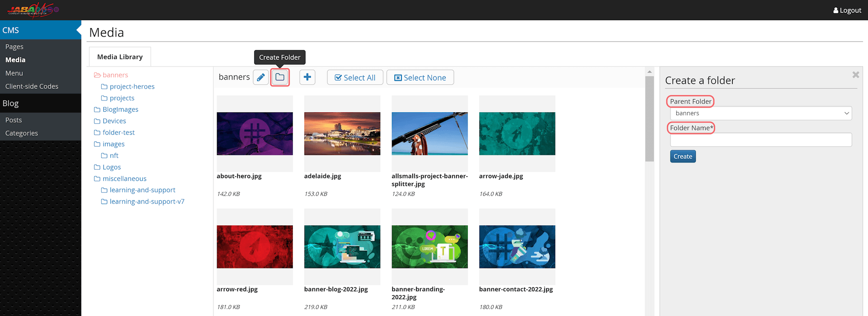
Task: Open the learning-and-support-v7 folder
Action: [147, 201]
